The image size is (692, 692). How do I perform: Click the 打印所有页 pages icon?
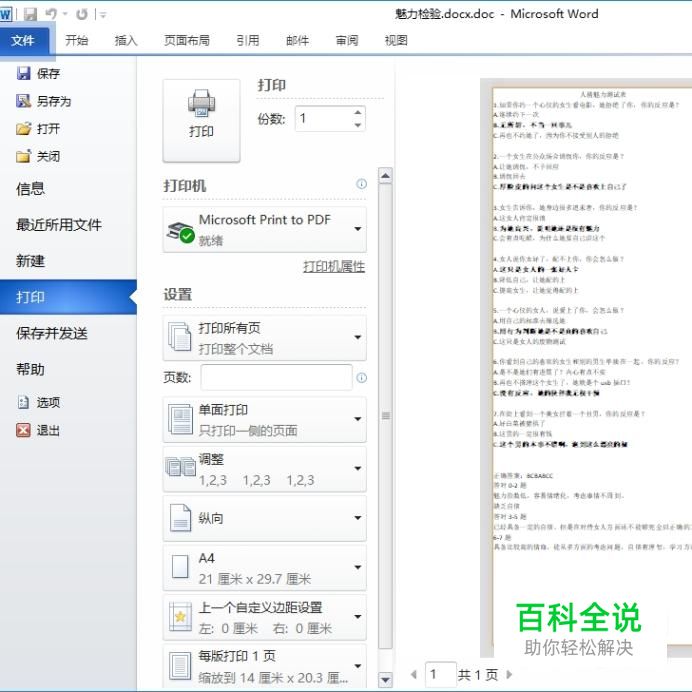coord(180,338)
